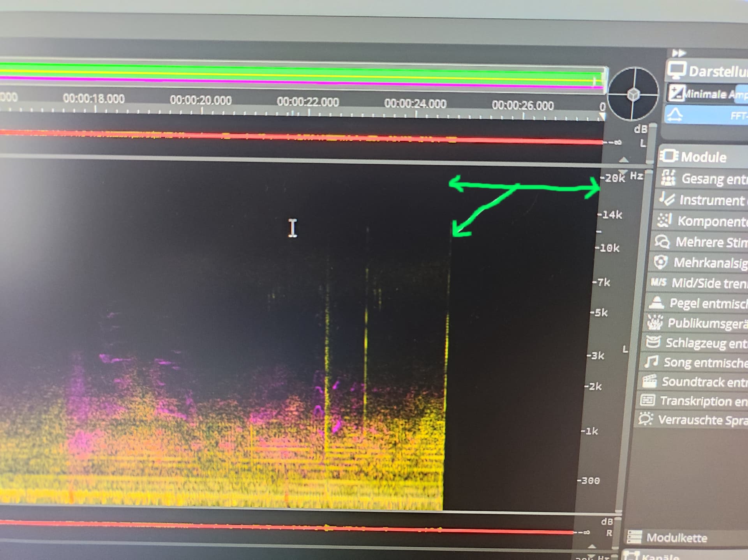
Task: Click the Komponenten module icon
Action: [665, 220]
